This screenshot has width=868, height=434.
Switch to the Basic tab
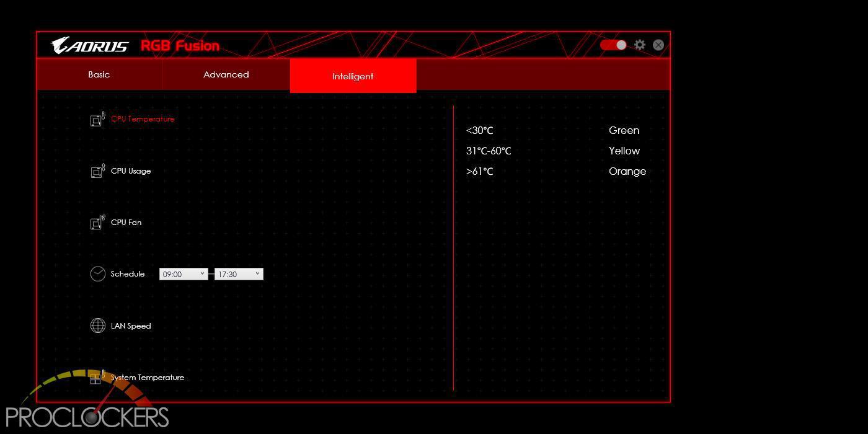point(99,74)
